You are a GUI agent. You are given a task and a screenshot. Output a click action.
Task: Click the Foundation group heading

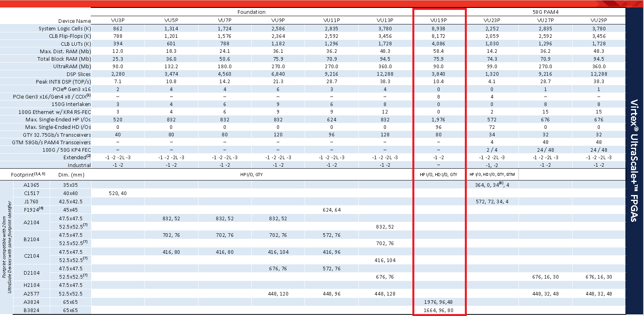tap(251, 12)
